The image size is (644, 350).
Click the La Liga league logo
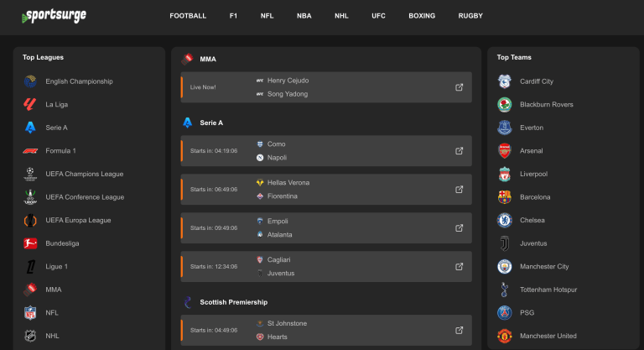[x=30, y=105]
